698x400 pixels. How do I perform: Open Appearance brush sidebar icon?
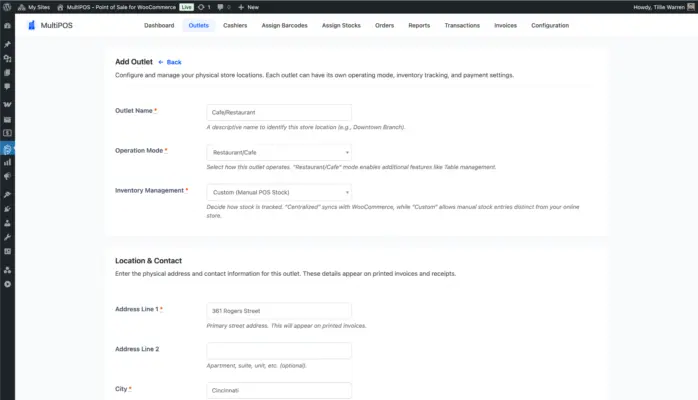pos(7,194)
